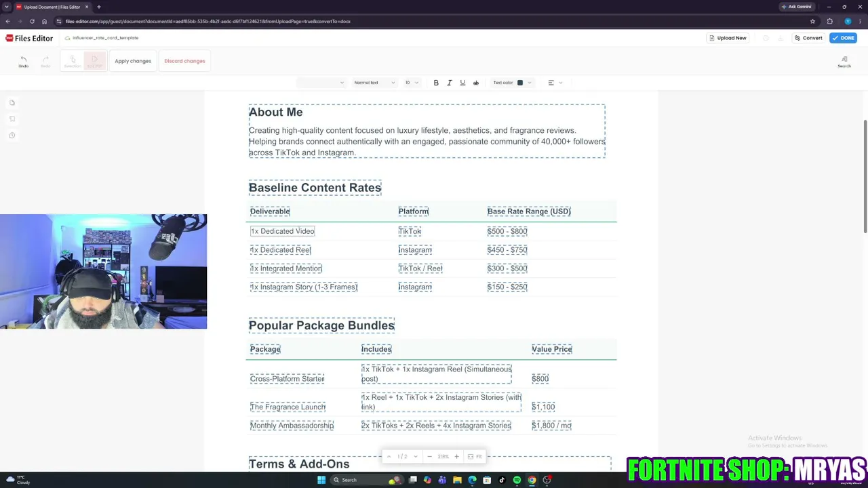Open Microsoft Store from taskbar
The height and width of the screenshot is (488, 868).
pyautogui.click(x=487, y=480)
